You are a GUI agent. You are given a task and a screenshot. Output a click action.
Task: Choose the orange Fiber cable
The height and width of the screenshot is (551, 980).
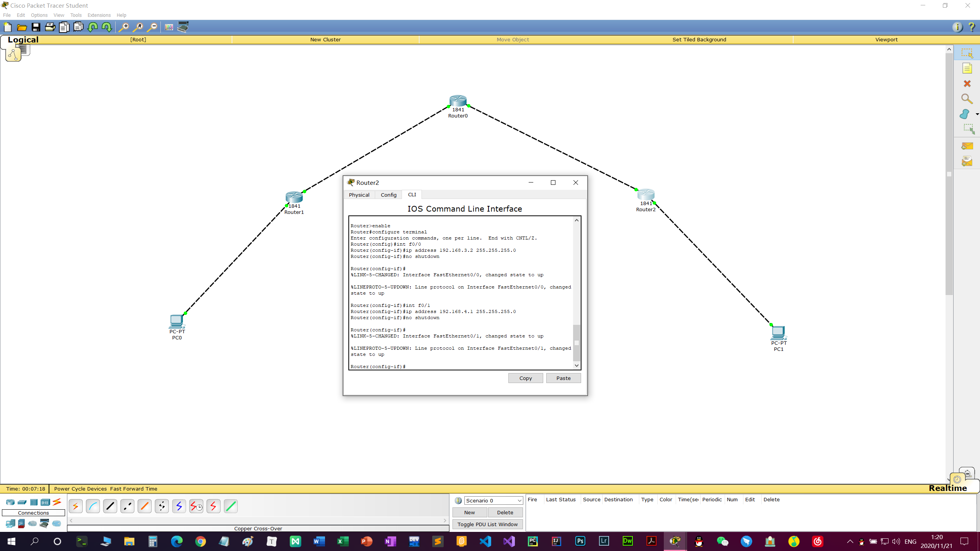144,506
